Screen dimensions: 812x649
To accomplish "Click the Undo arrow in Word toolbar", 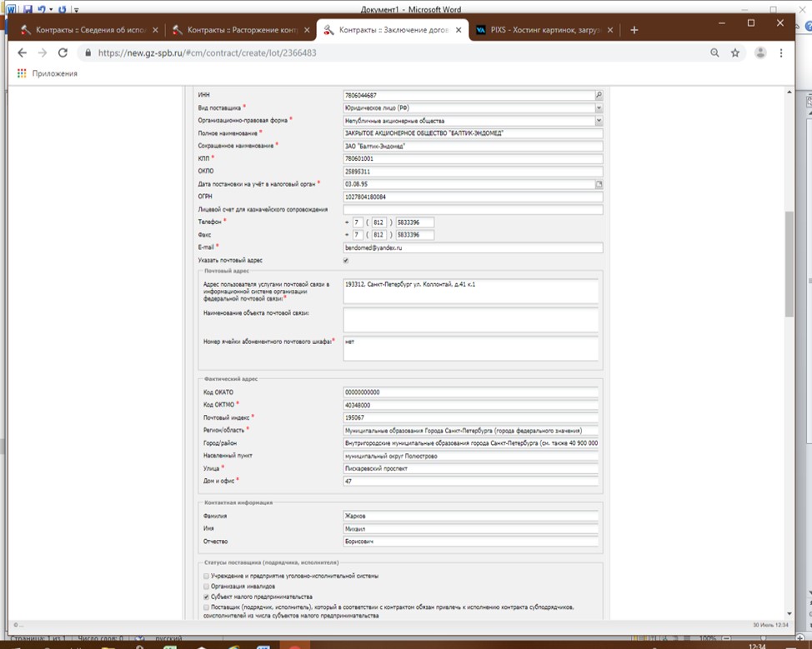I will pos(42,9).
